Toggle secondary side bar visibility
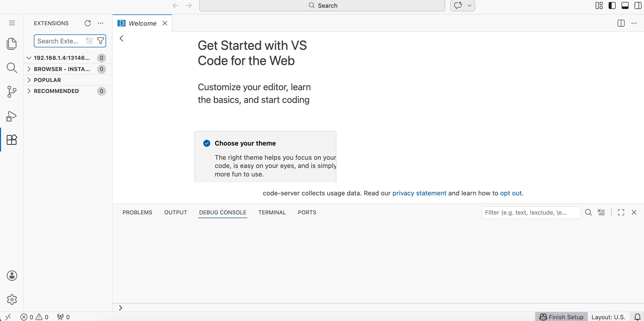Viewport: 644px width, 321px height. 638,5
